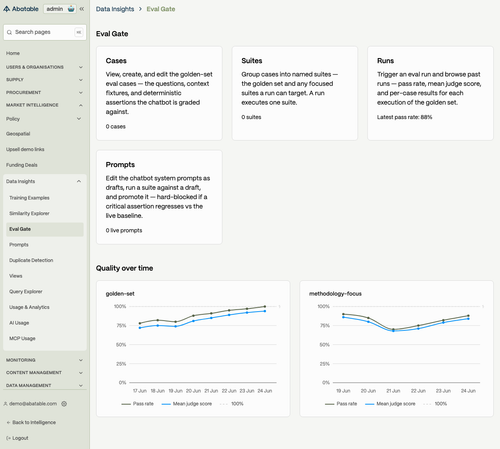Click the search shortcut key badge
Screen dimensions: 500x449
pos(79,32)
